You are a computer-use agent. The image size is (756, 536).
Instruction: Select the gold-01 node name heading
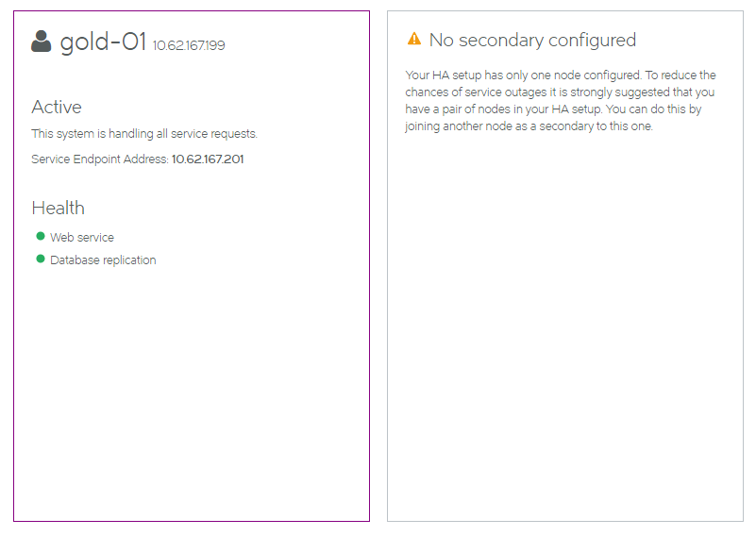[x=103, y=42]
